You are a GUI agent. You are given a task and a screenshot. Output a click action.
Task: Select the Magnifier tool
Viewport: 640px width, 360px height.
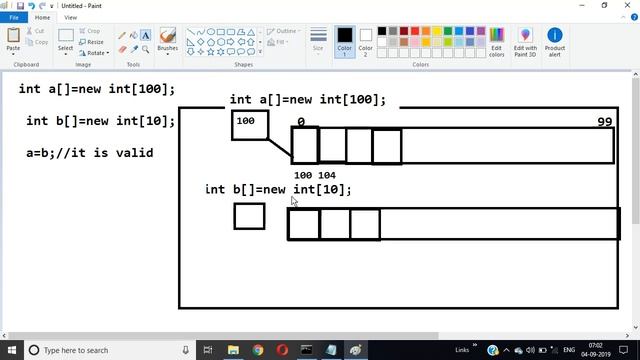point(146,49)
